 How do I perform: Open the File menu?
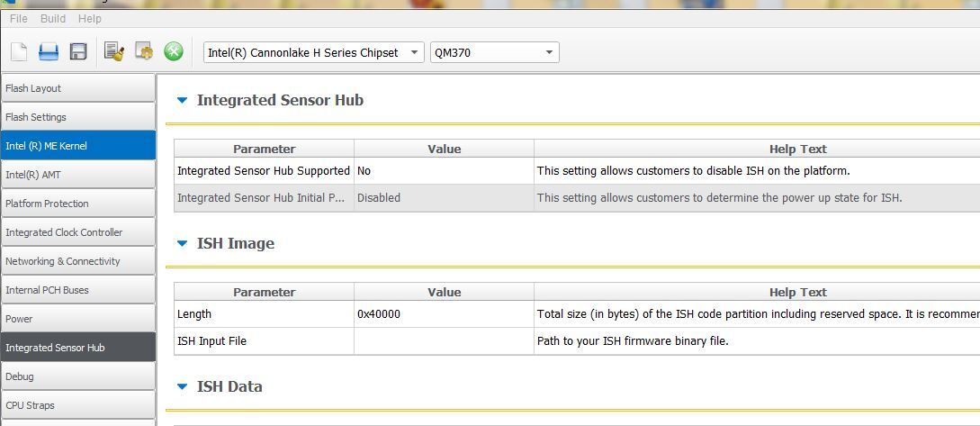pos(18,18)
